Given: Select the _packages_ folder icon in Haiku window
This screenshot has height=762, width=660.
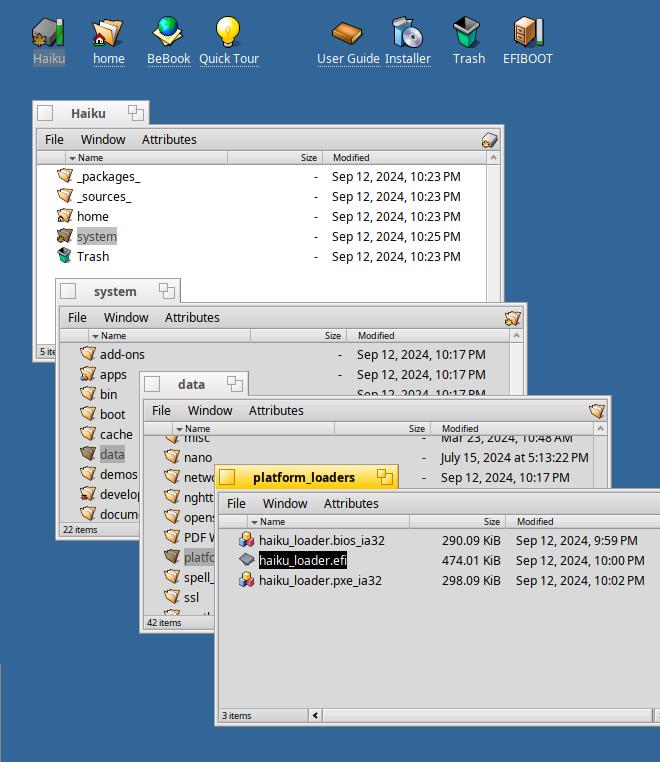Looking at the screenshot, I should pyautogui.click(x=64, y=176).
